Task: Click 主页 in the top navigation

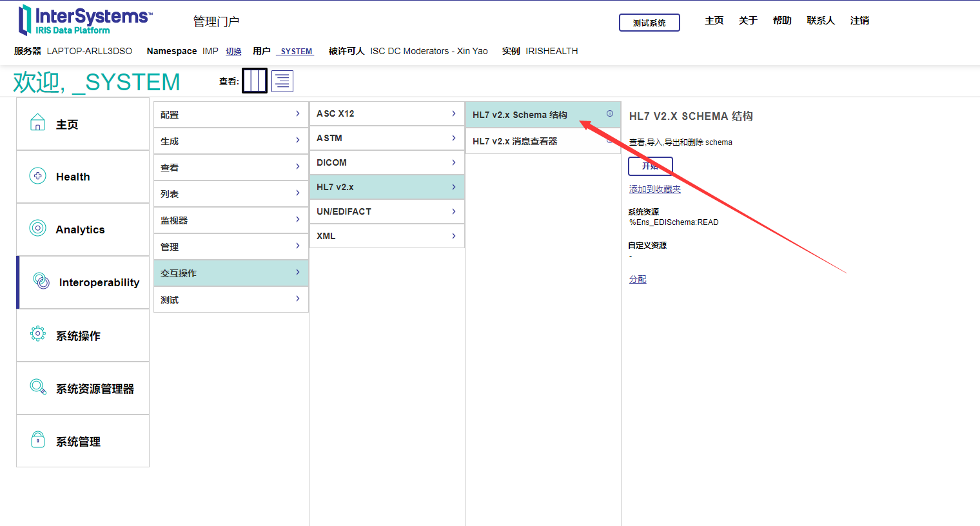Action: coord(714,21)
